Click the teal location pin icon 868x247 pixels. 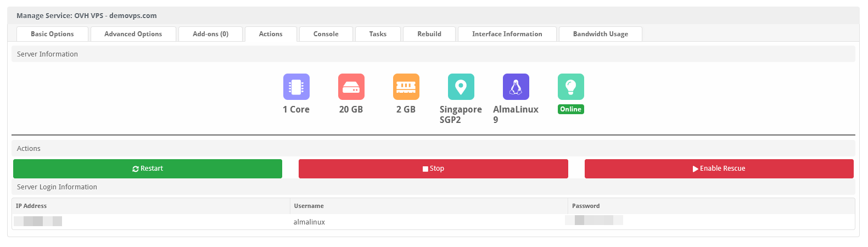[x=461, y=87]
